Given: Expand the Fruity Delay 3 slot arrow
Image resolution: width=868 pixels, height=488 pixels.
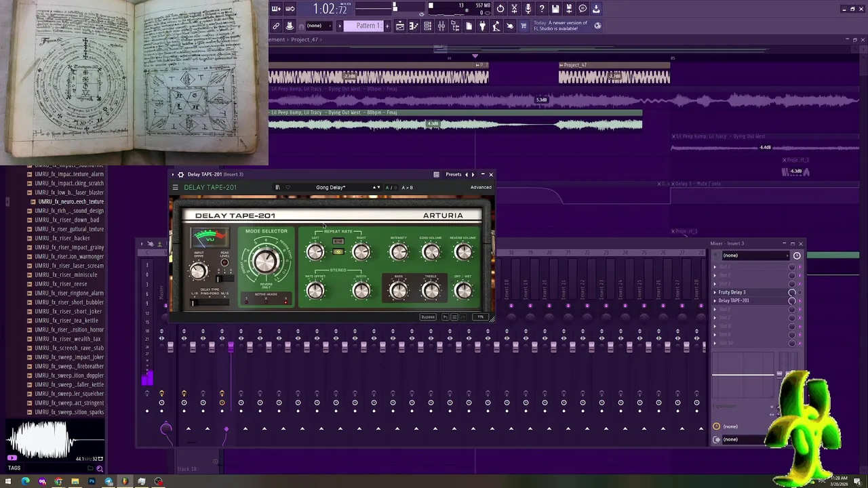Looking at the screenshot, I should point(715,292).
